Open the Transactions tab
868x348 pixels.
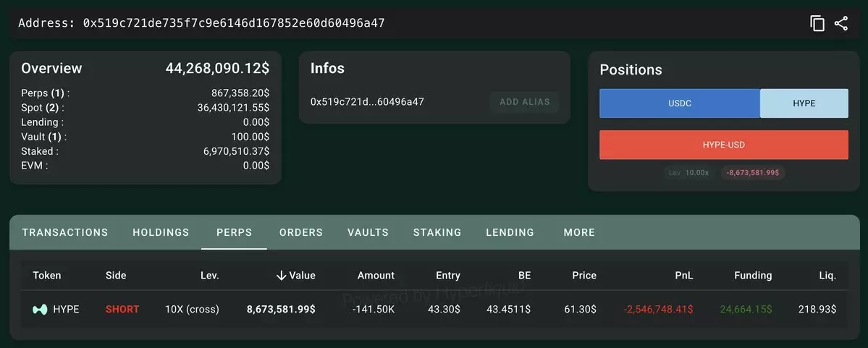(64, 232)
